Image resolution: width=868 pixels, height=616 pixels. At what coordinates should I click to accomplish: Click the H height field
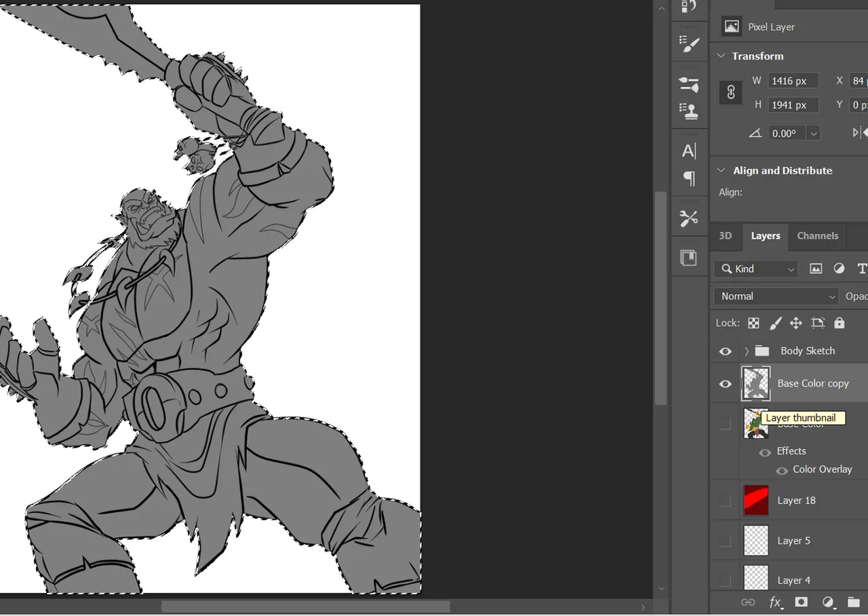point(793,105)
